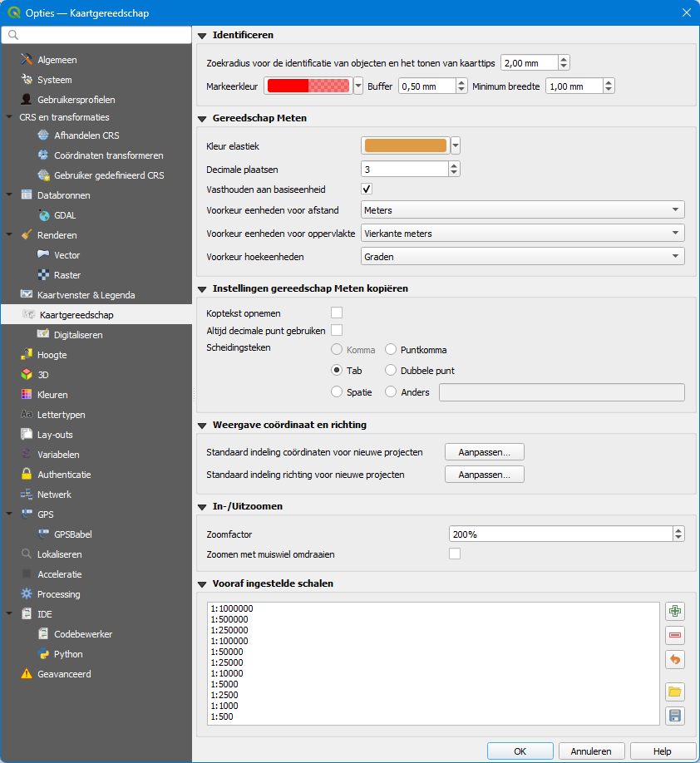This screenshot has height=763, width=700.
Task: Click the Gebruiker gedefinieerd CRS icon
Action: [43, 175]
